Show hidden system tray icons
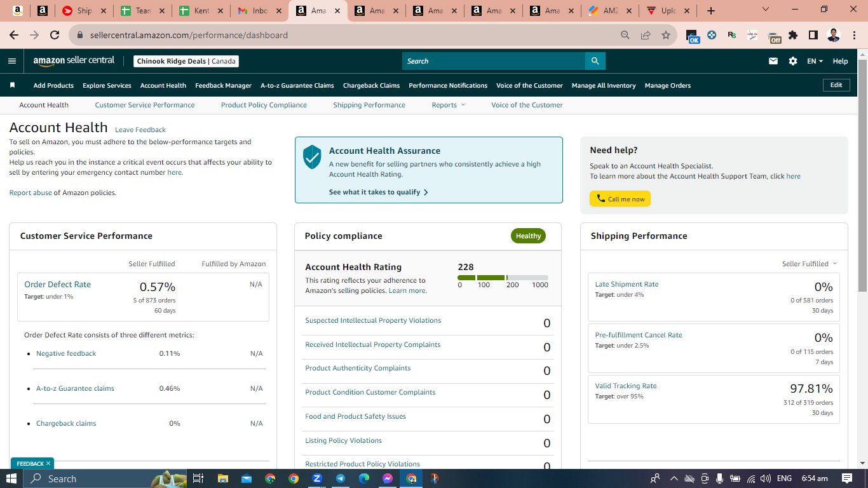The height and width of the screenshot is (488, 868). pyautogui.click(x=674, y=478)
